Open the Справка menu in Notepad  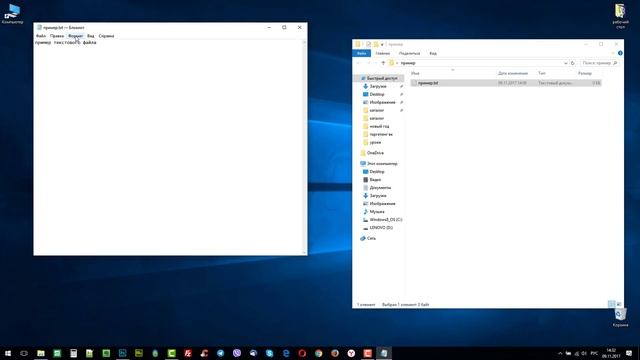[106, 36]
